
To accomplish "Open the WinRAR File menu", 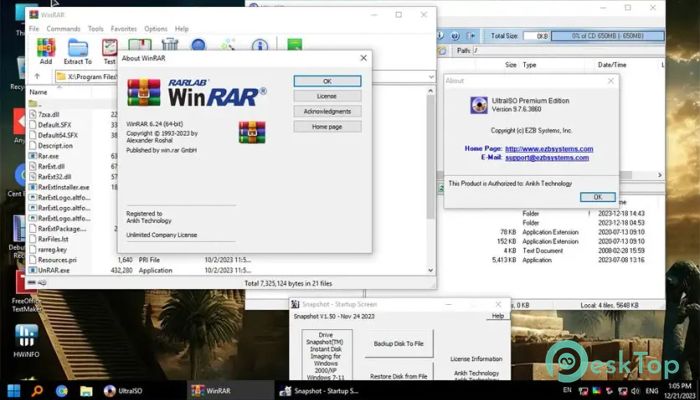I will [34, 29].
